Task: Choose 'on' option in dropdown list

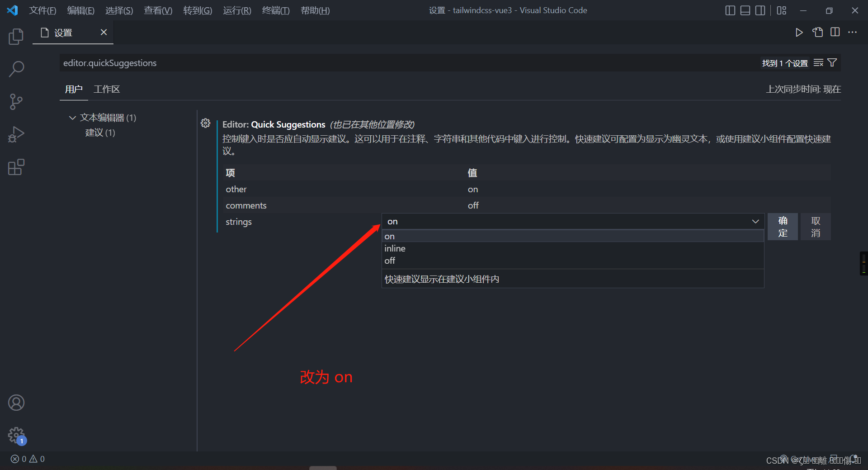Action: (573, 236)
